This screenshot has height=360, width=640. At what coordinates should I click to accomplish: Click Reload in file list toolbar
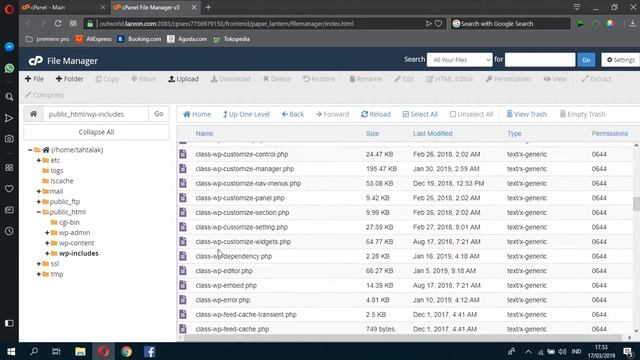tap(376, 114)
